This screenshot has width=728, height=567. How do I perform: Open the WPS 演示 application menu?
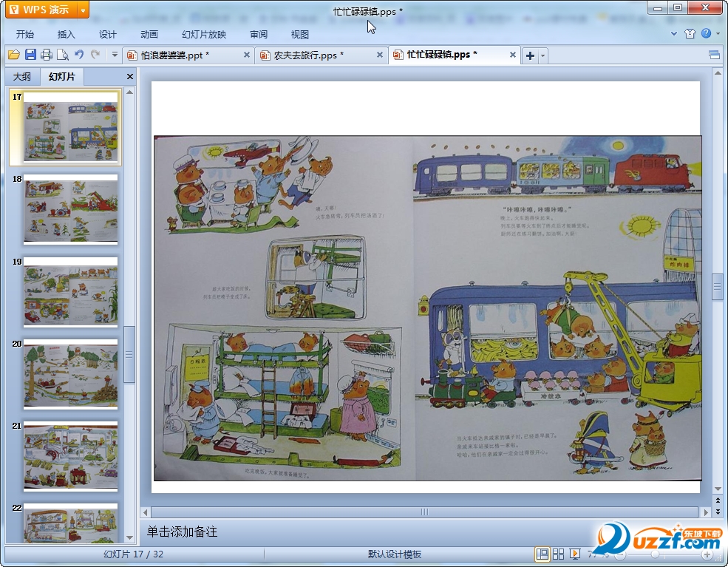[42, 10]
